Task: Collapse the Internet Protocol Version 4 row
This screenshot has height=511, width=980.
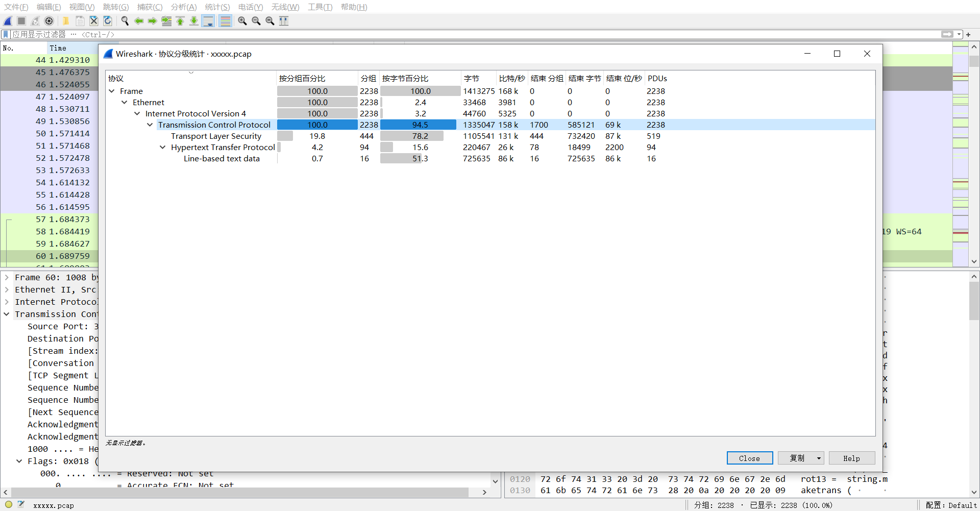Action: coord(137,113)
